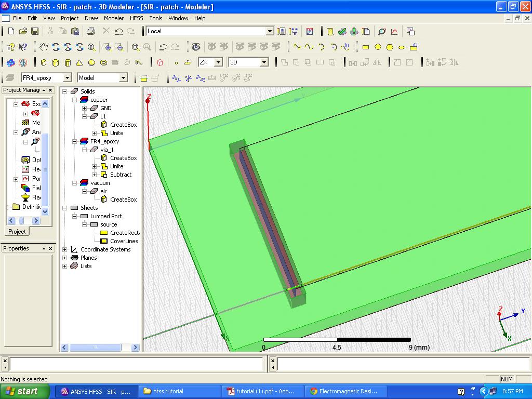
Task: Click the Draw rectangle icon
Action: [366, 47]
